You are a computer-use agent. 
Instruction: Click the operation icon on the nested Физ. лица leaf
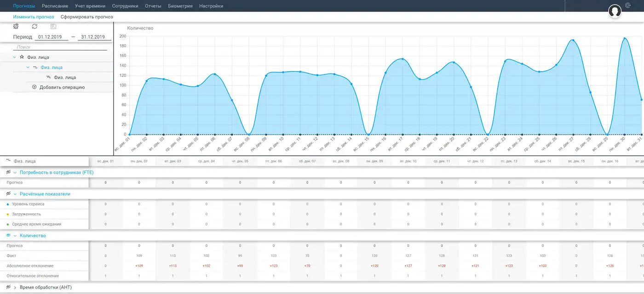pos(48,77)
